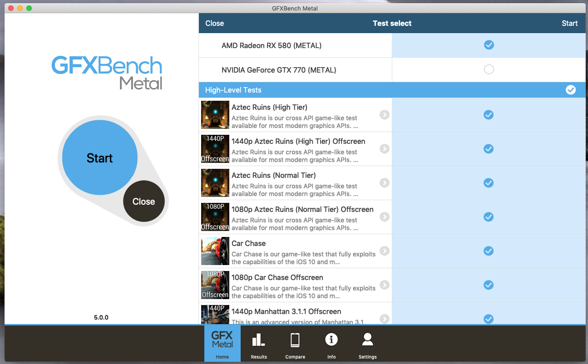The image size is (588, 364).
Task: Click the 1440p Manhattan 3.1.1 Offscreen title
Action: click(x=287, y=312)
